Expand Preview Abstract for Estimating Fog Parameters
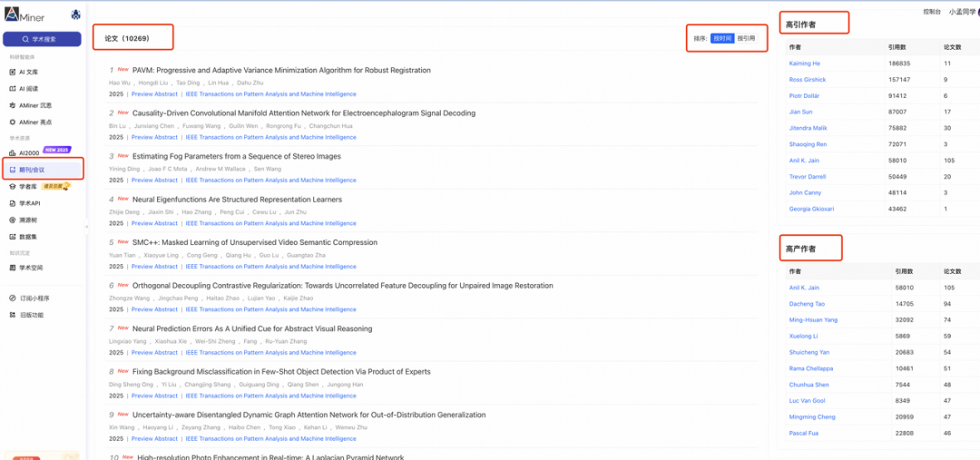 pyautogui.click(x=154, y=181)
